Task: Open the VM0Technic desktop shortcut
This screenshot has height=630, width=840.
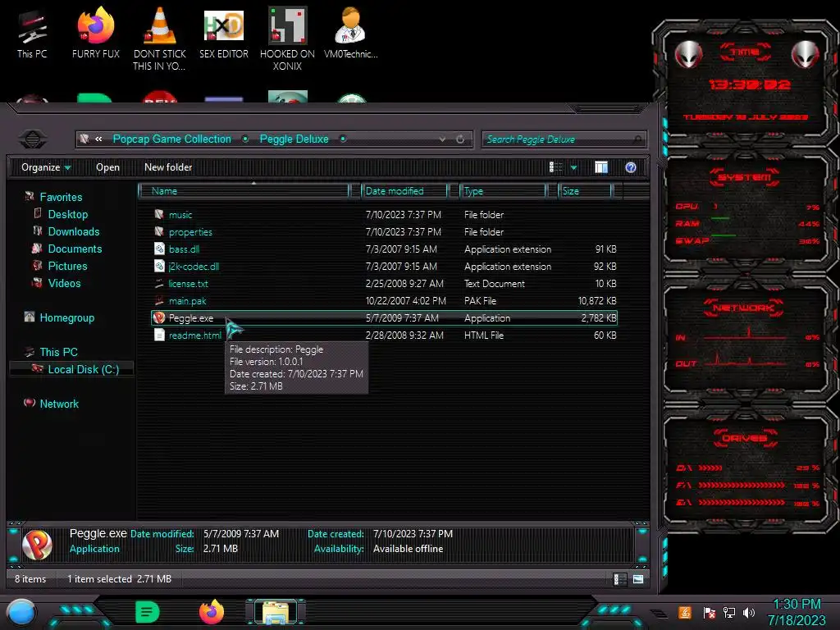Action: click(x=351, y=33)
